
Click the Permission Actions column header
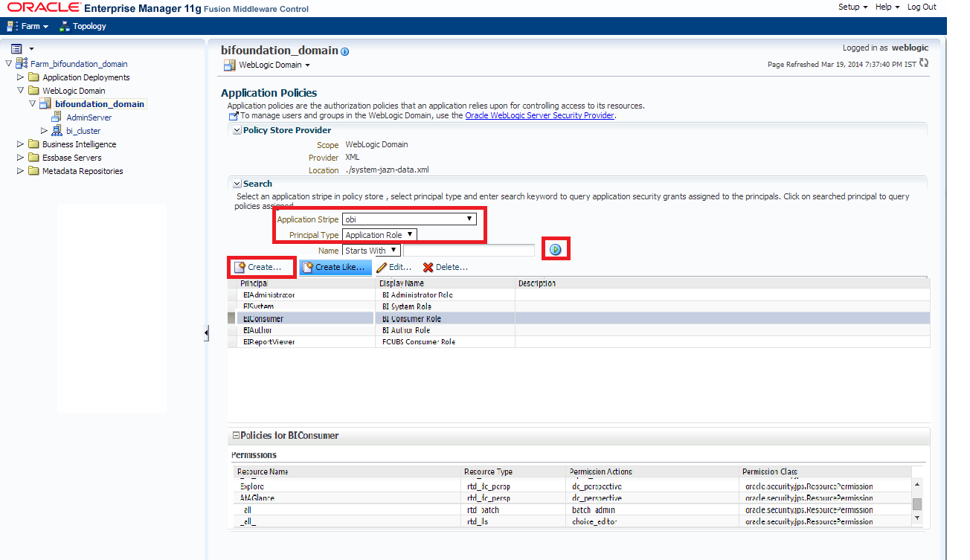pos(652,472)
